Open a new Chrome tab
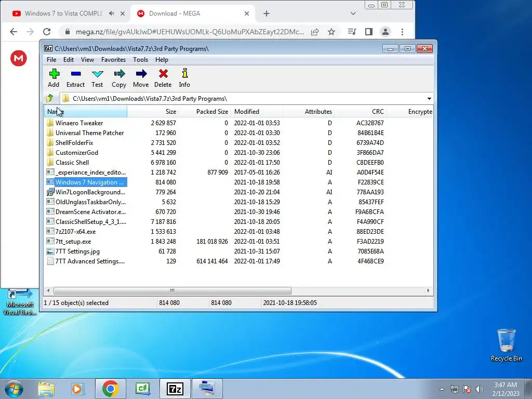 (267, 14)
